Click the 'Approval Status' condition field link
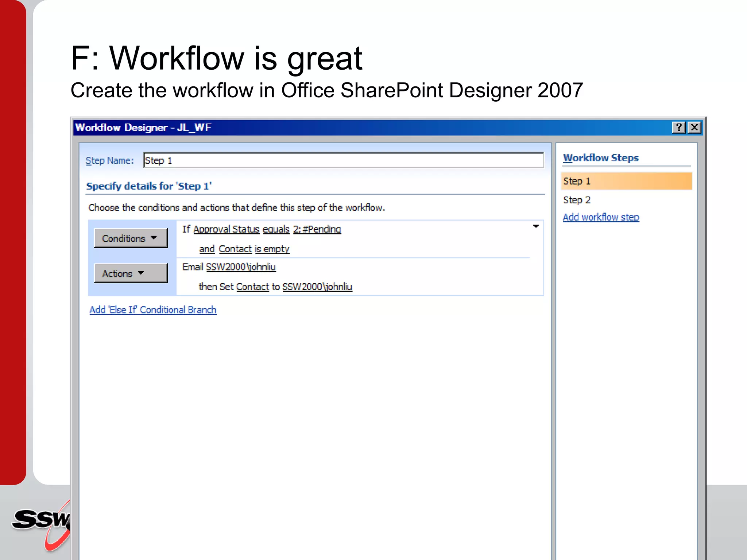The image size is (747, 560). point(226,229)
